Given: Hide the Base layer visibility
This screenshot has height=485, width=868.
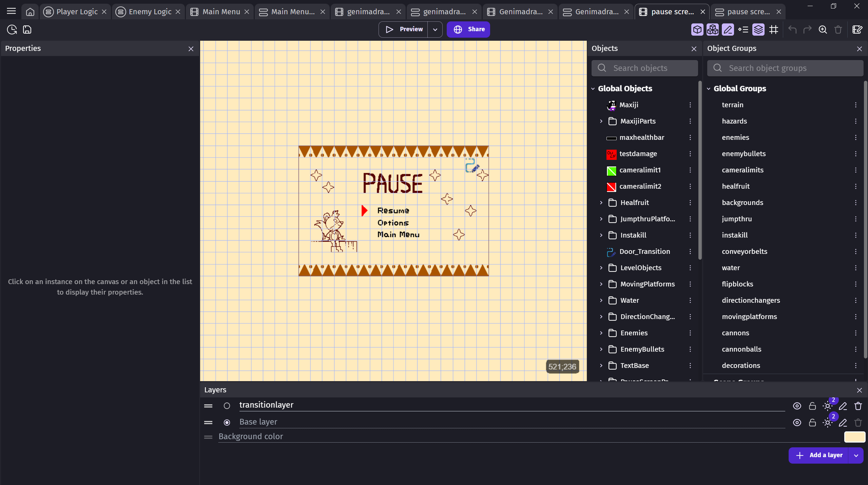Looking at the screenshot, I should [x=797, y=423].
